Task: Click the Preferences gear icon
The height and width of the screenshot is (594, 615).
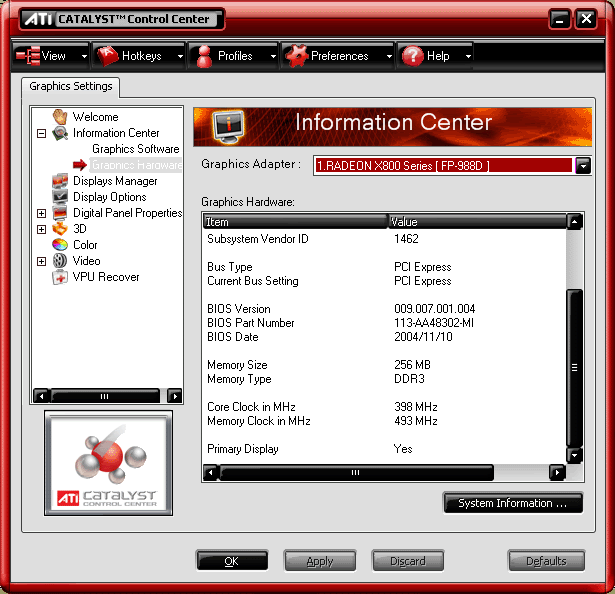Action: point(297,56)
